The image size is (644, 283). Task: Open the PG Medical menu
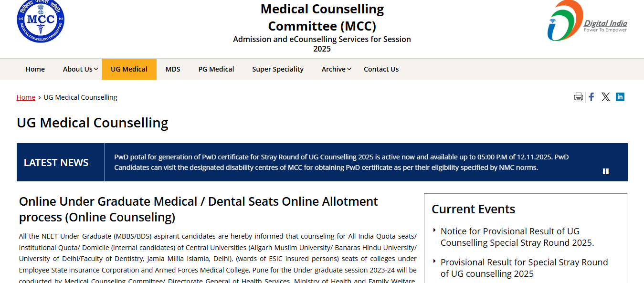pyautogui.click(x=216, y=69)
